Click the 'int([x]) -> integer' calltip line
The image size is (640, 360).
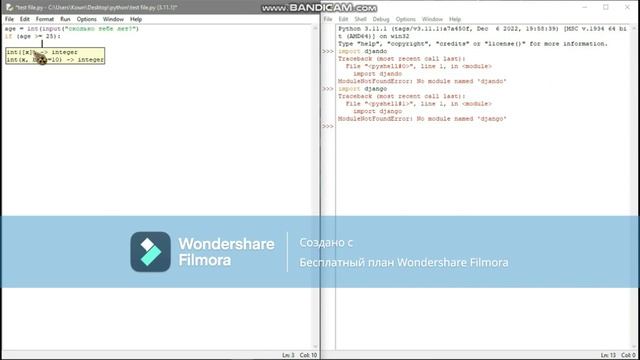click(x=42, y=52)
